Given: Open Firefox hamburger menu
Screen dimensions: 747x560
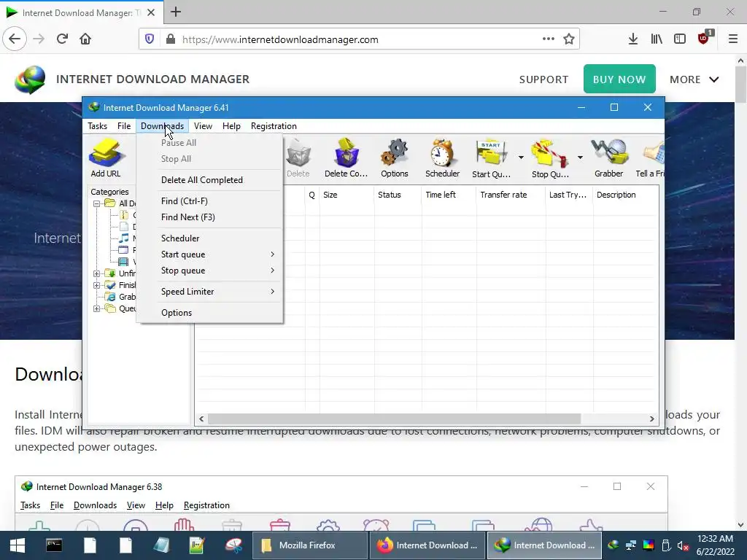Looking at the screenshot, I should click(x=733, y=39).
